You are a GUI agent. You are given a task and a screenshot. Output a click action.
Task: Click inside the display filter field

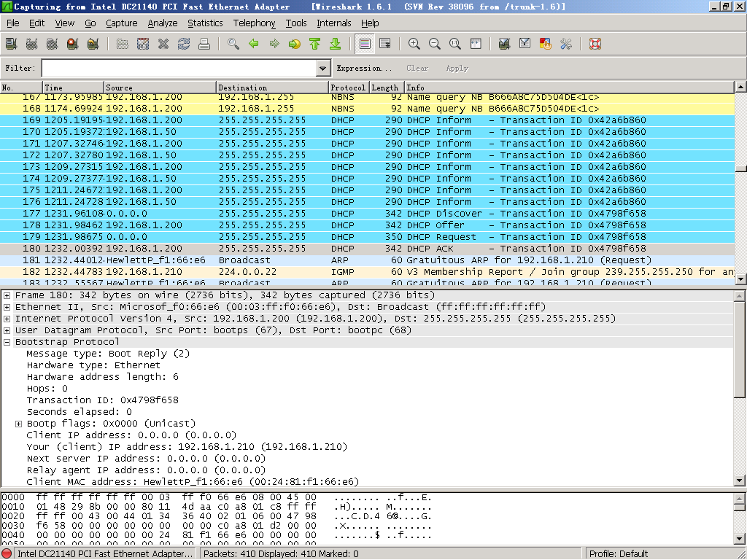click(x=179, y=68)
